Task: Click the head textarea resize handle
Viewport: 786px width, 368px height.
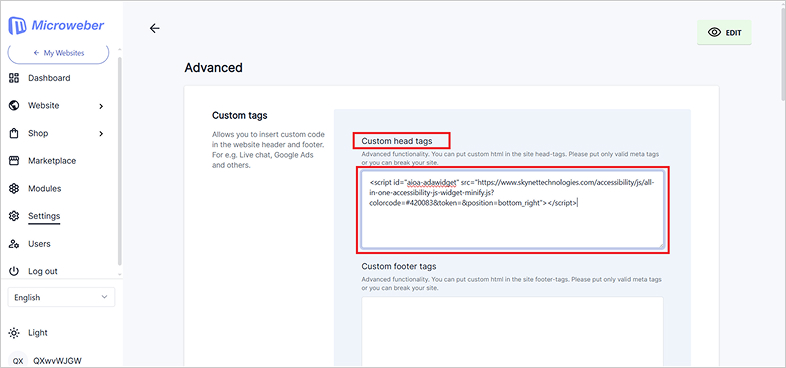Action: [x=661, y=245]
